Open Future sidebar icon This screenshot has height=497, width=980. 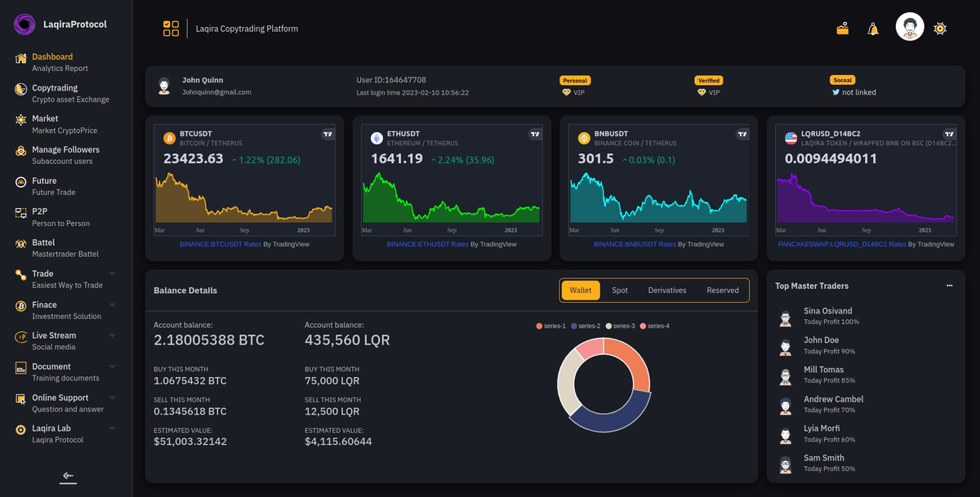[x=20, y=183]
